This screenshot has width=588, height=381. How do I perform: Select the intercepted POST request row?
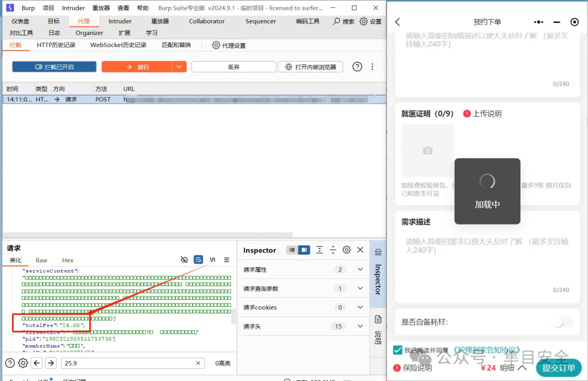click(194, 99)
